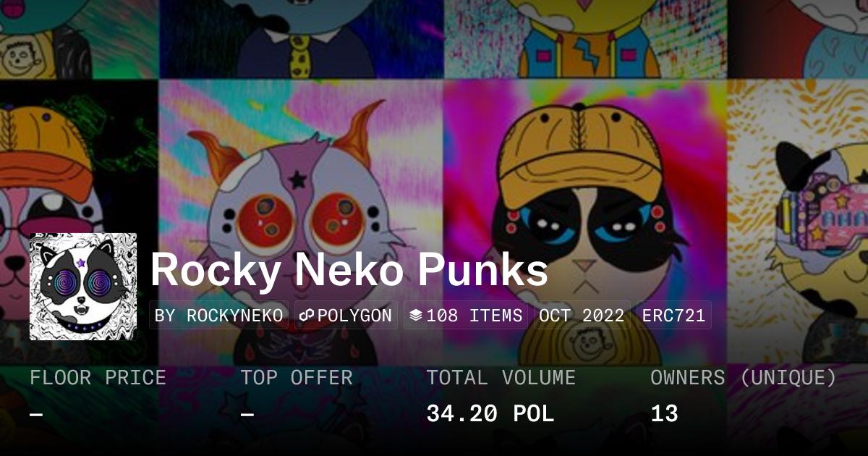Click the Polygon chain link icon
The height and width of the screenshot is (456, 868).
coord(307,316)
